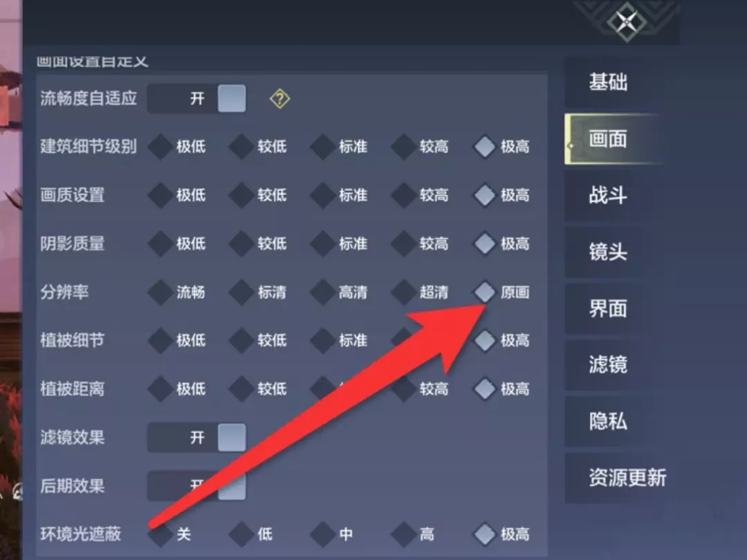Set 分辨率 to 原画
The image size is (747, 560).
tap(501, 292)
